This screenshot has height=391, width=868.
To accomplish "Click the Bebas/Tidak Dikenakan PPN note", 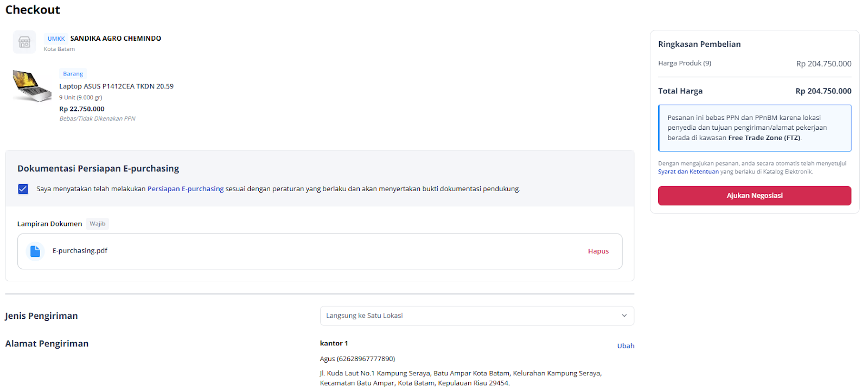I will [97, 118].
